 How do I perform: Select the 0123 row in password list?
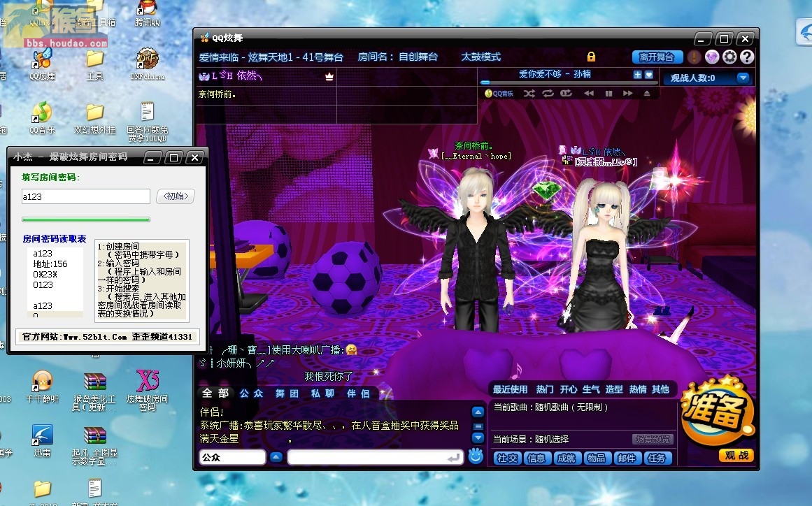coord(43,285)
